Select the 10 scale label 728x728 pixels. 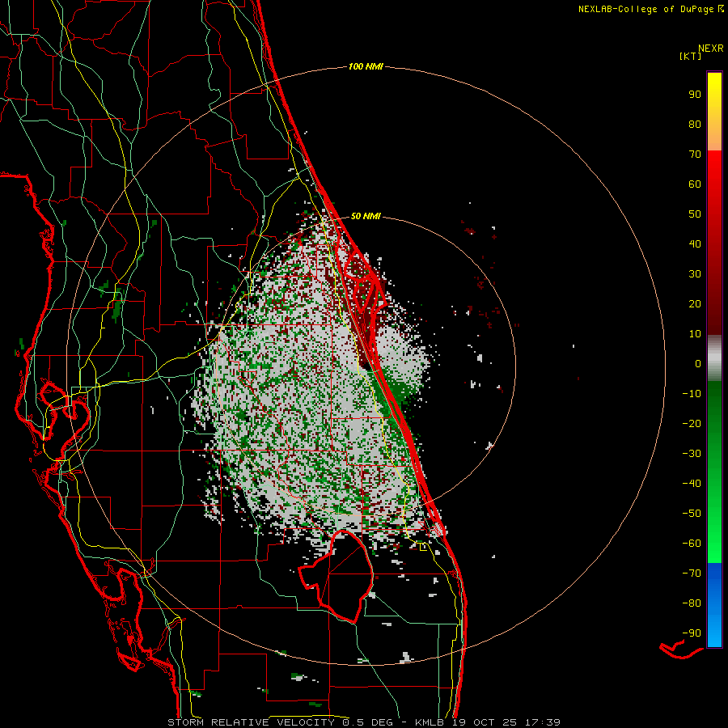(695, 334)
